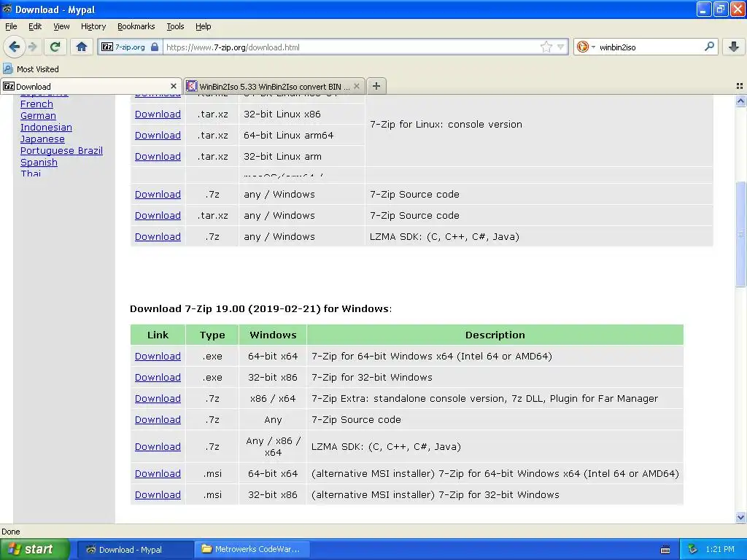Open the View menu
Screen dimensions: 747x560
pyautogui.click(x=61, y=26)
